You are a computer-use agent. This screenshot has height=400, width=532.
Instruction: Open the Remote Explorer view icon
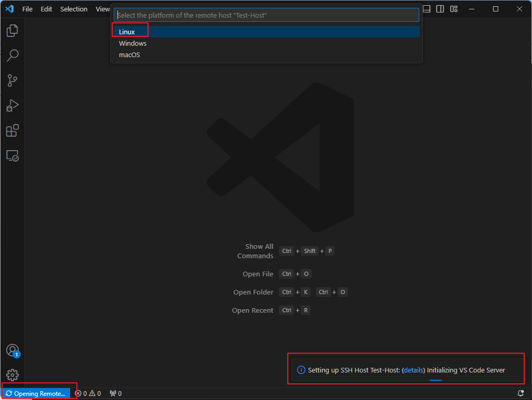click(x=12, y=156)
